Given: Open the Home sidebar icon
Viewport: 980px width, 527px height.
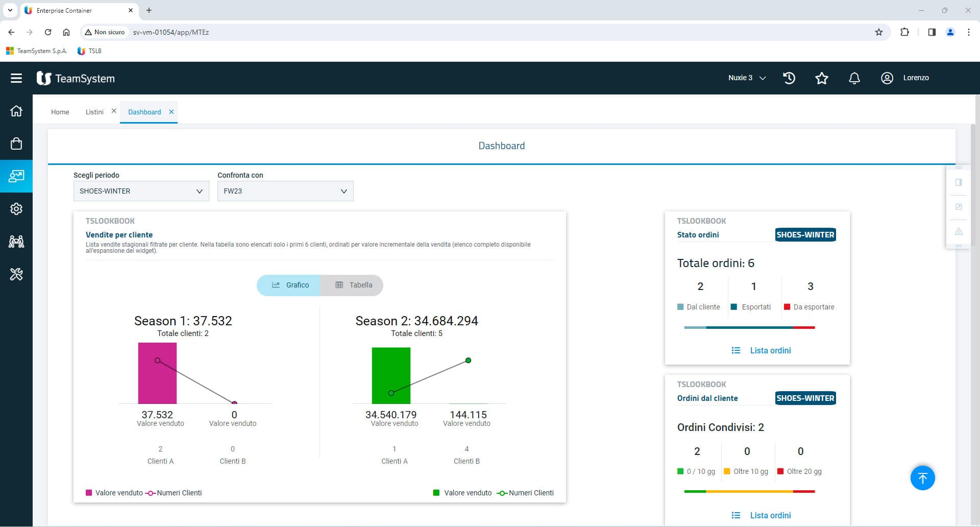Looking at the screenshot, I should tap(16, 111).
